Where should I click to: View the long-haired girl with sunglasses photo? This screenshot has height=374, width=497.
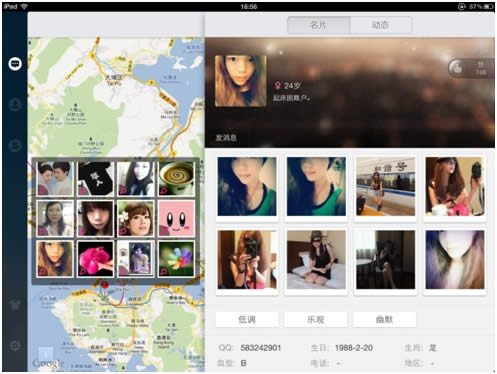[455, 187]
